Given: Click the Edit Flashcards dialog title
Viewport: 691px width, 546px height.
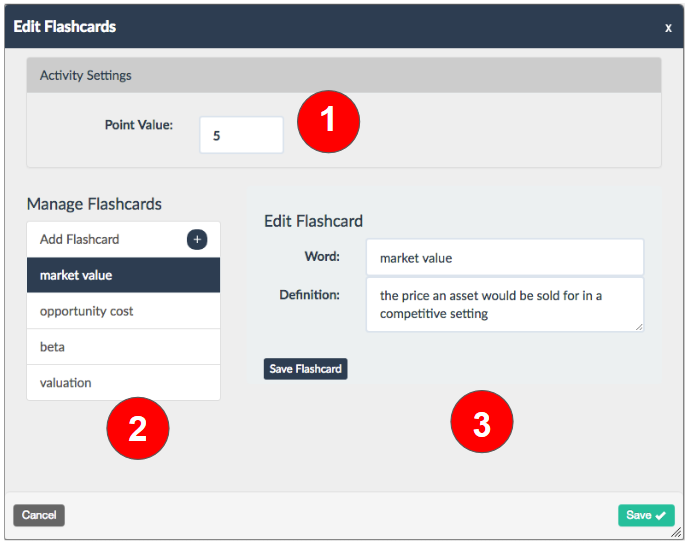Looking at the screenshot, I should (x=65, y=27).
